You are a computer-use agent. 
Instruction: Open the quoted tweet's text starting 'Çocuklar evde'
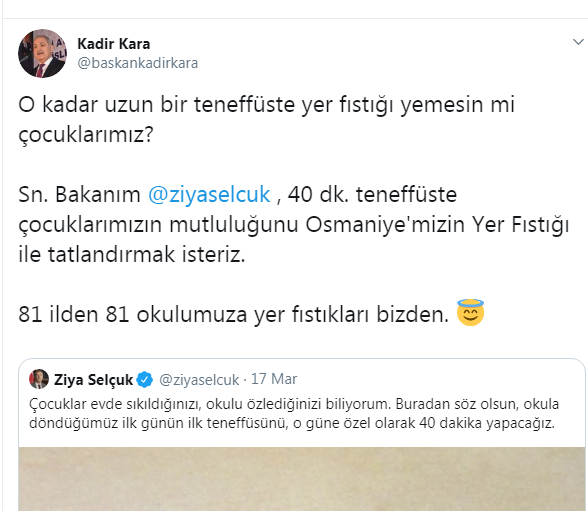[x=294, y=413]
